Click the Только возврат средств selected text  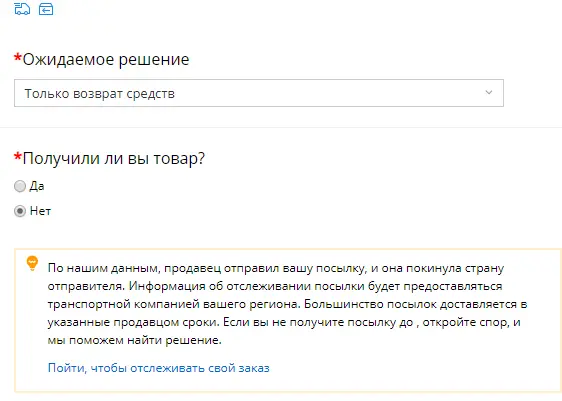pos(100,94)
